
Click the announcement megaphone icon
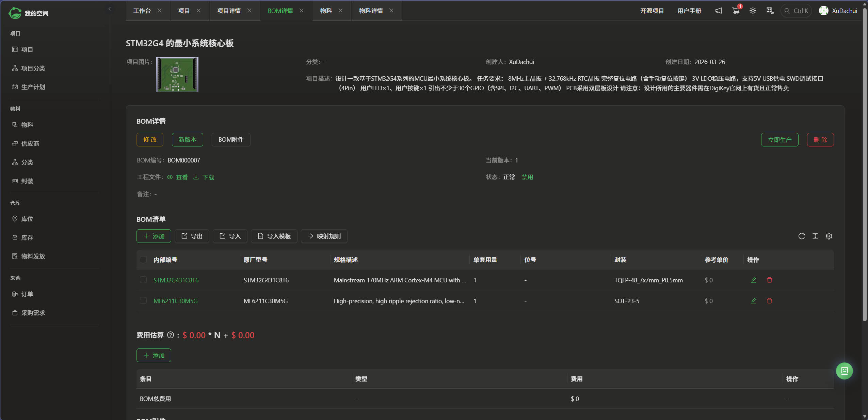coord(718,11)
